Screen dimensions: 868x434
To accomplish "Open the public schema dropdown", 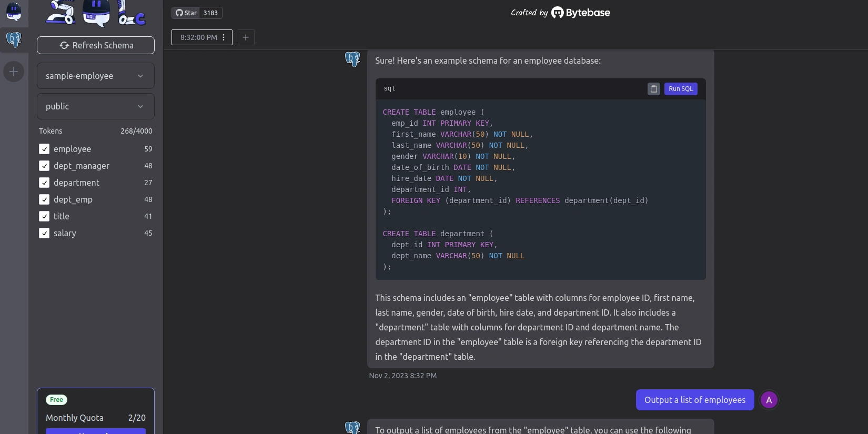I will (96, 106).
